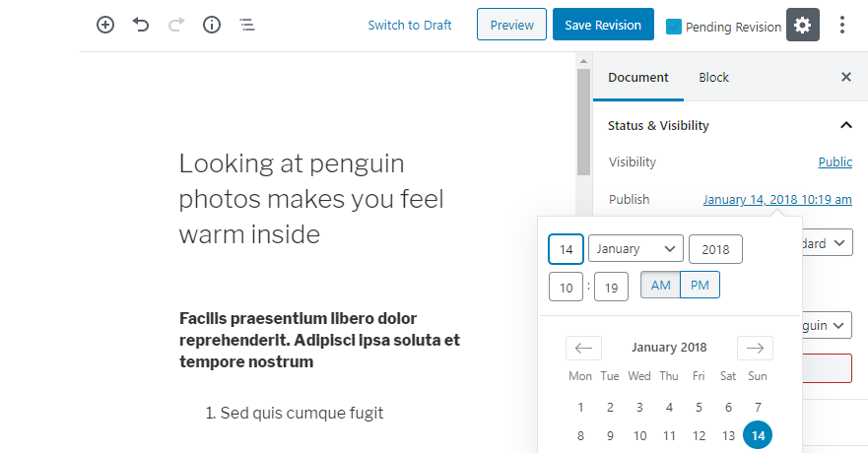868x453 pixels.
Task: Toggle the settings gear sidebar
Action: pyautogui.click(x=803, y=26)
